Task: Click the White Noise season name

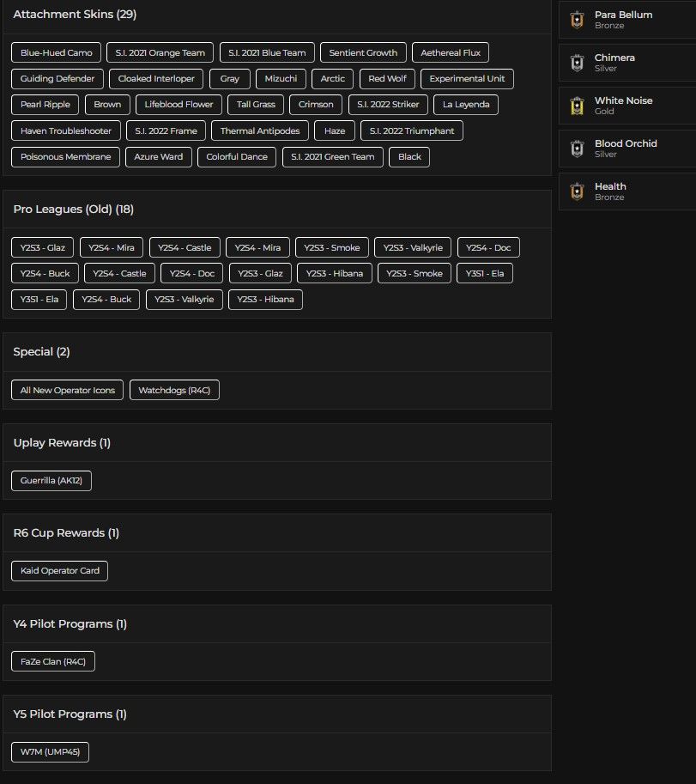Action: click(x=624, y=100)
